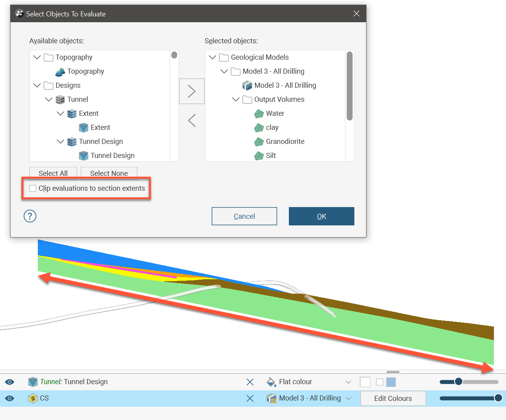Viewport: 506px width, 420px height.
Task: Click the Granodiorite volume icon
Action: point(259,142)
